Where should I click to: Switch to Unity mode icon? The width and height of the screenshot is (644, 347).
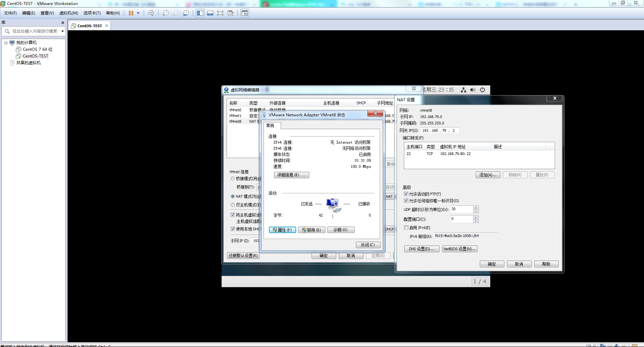click(230, 13)
